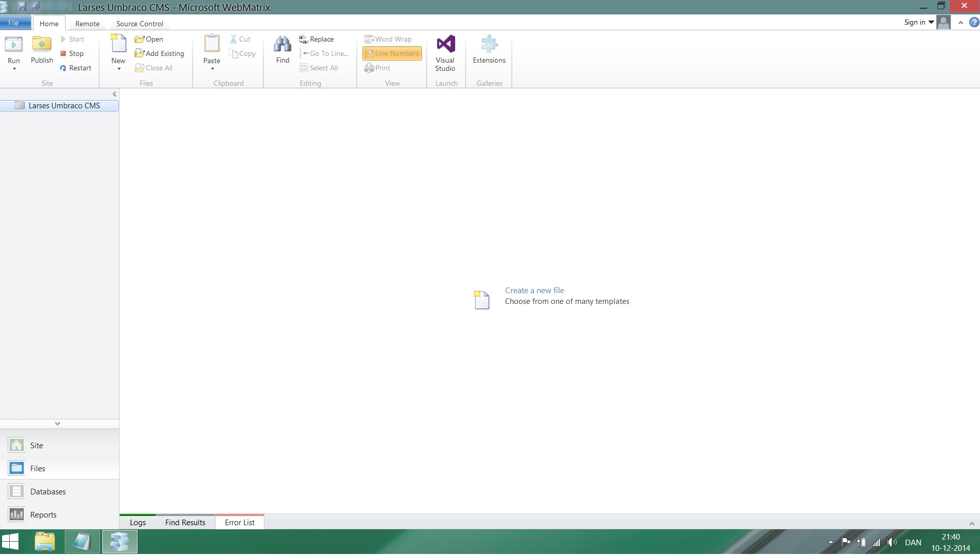Collapse the left file tree pane
This screenshot has width=980, height=555.
pos(114,94)
